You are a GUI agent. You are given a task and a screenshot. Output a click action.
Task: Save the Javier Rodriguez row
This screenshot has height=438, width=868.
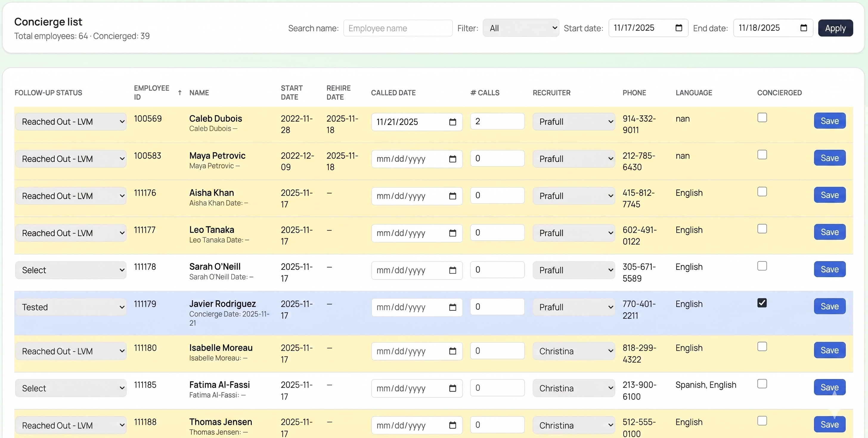tap(830, 306)
